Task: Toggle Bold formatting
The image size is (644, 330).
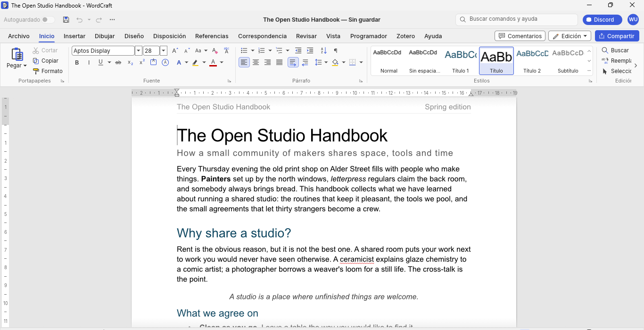Action: (x=77, y=63)
